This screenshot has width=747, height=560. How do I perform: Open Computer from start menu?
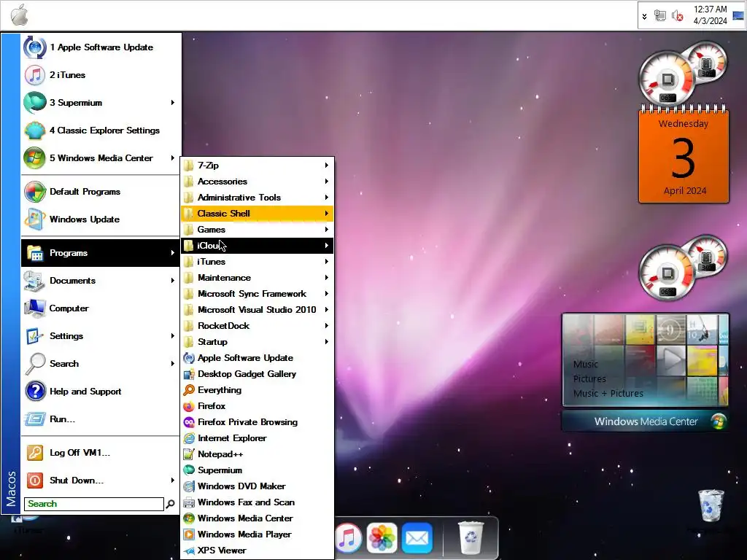point(101,308)
